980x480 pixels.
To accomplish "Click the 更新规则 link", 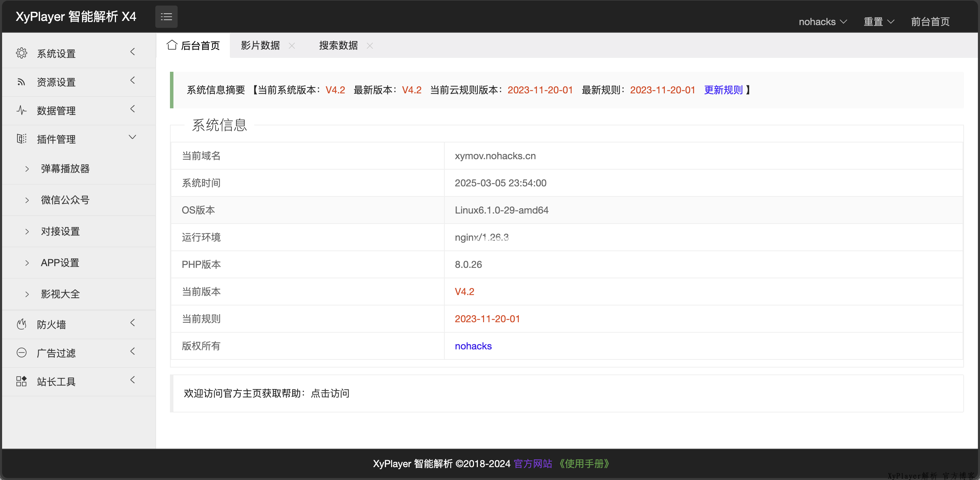I will 723,90.
